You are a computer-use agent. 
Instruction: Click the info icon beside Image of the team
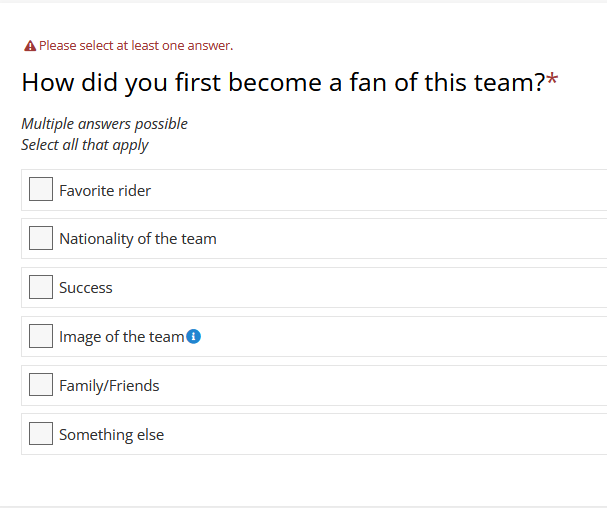(x=194, y=337)
